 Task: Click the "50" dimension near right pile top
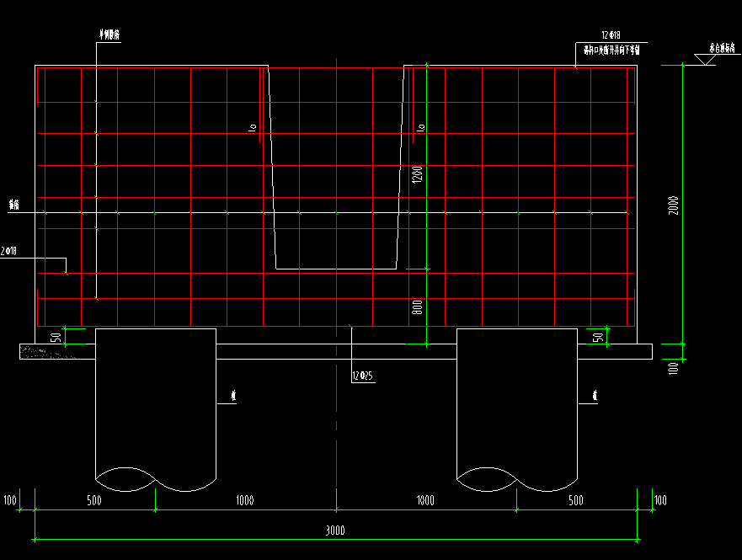tap(598, 338)
